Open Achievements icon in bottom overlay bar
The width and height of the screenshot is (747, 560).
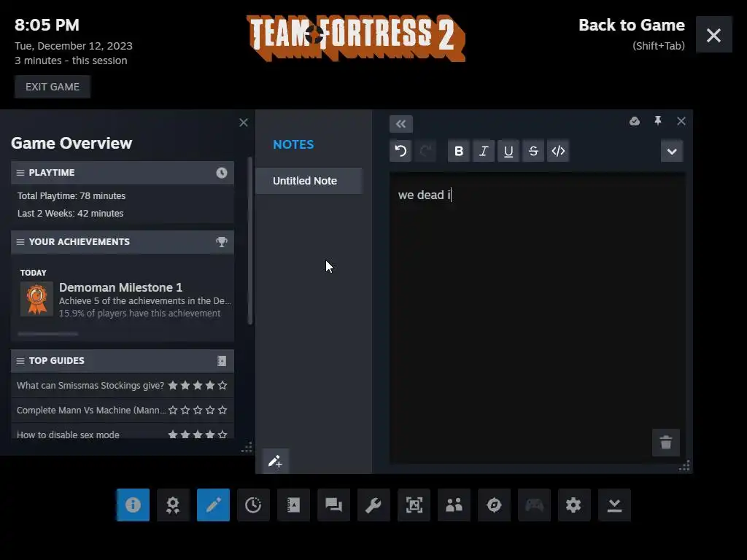click(173, 505)
